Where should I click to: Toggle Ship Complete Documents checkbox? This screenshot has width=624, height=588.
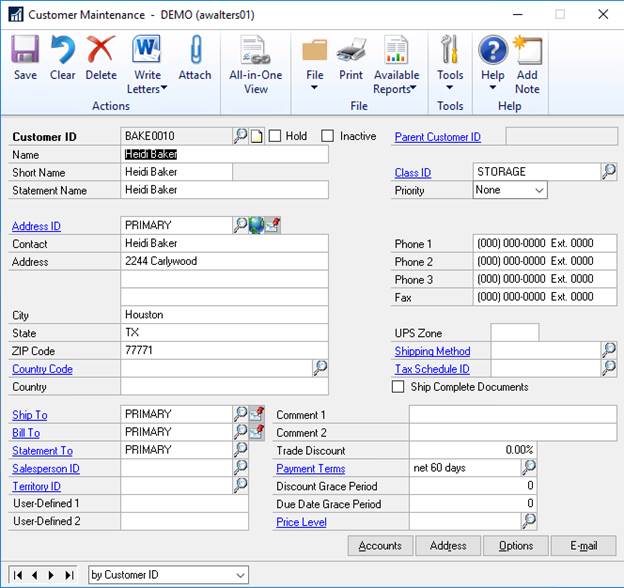pos(399,387)
